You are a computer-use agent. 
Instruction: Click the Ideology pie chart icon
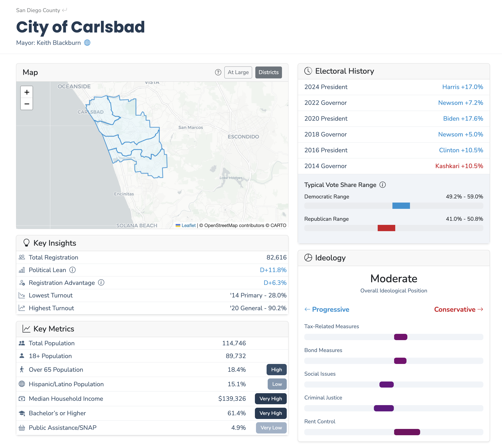308,258
